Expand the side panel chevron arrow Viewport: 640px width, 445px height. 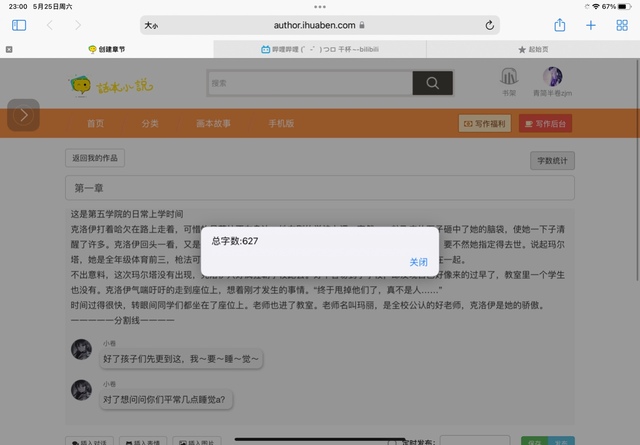click(x=23, y=116)
